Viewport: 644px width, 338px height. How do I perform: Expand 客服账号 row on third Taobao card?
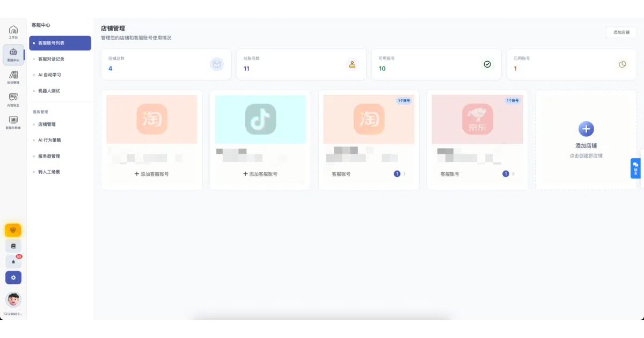click(x=369, y=174)
